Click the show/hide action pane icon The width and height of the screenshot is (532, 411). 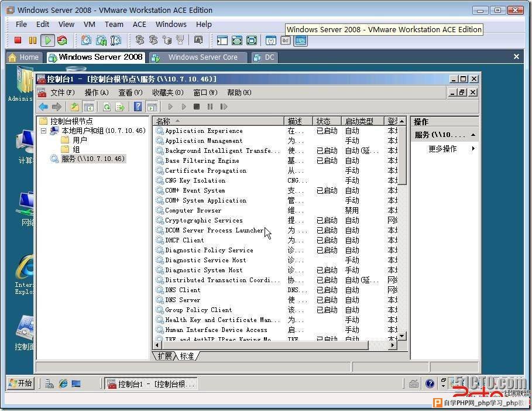(152, 107)
